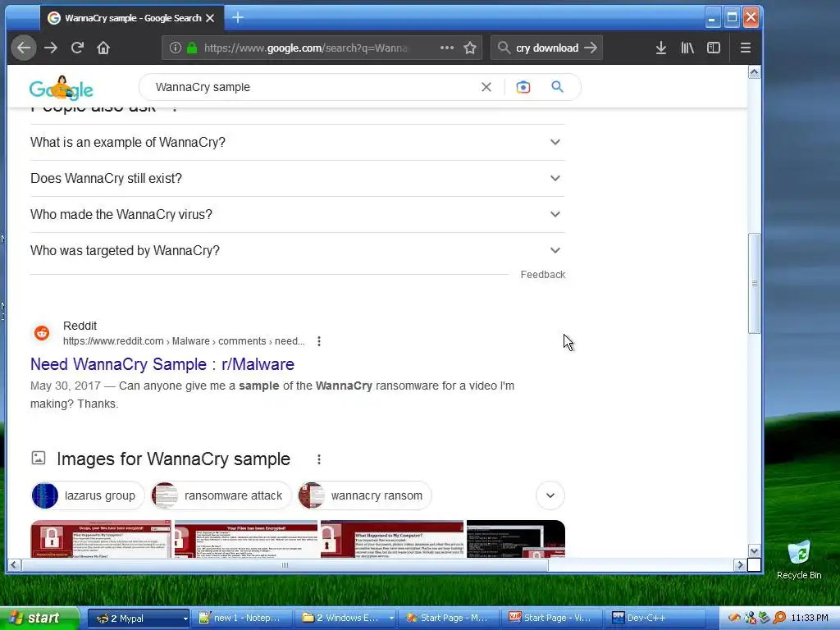840x630 pixels.
Task: Open the second WannaCry ransom note thumbnail
Action: (246, 539)
